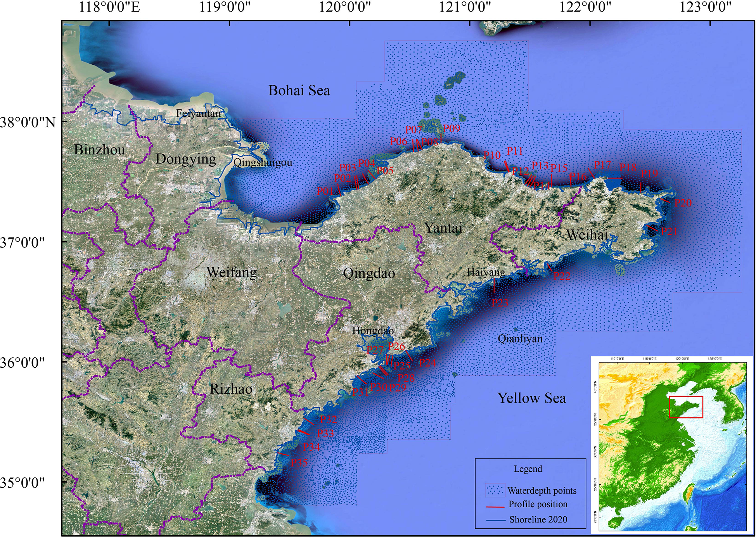Click the 38°0'0"N latitude label
The height and width of the screenshot is (538, 756).
28,123
